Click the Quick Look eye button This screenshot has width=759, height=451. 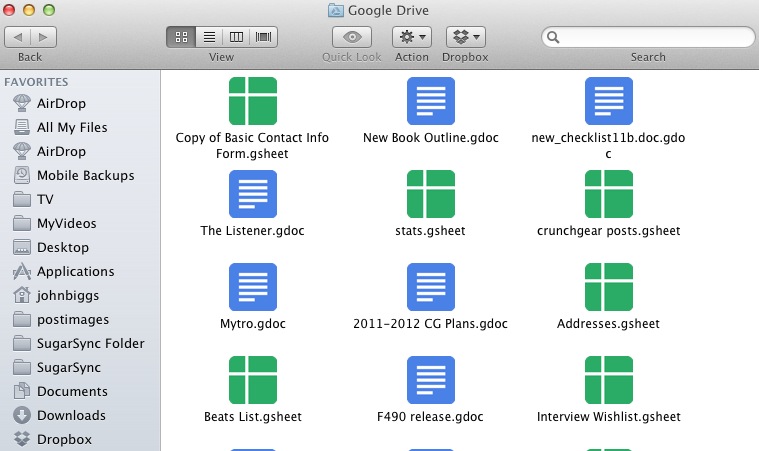[x=351, y=37]
